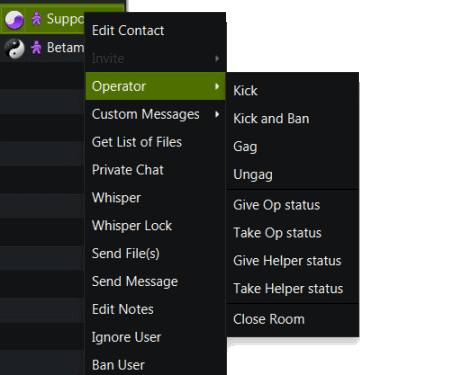The width and height of the screenshot is (462, 375).
Task: Click the purple person icon next to Betam
Action: [36, 48]
